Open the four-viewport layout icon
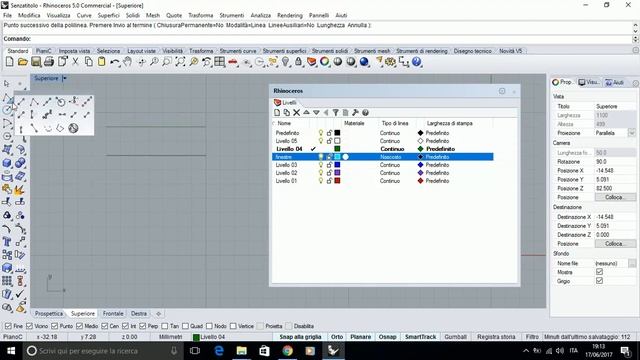 click(220, 62)
